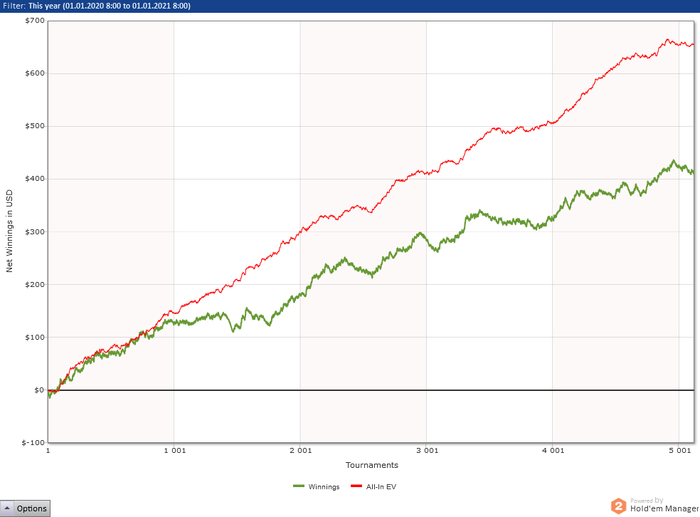Click the $-100 y-axis label

point(33,442)
